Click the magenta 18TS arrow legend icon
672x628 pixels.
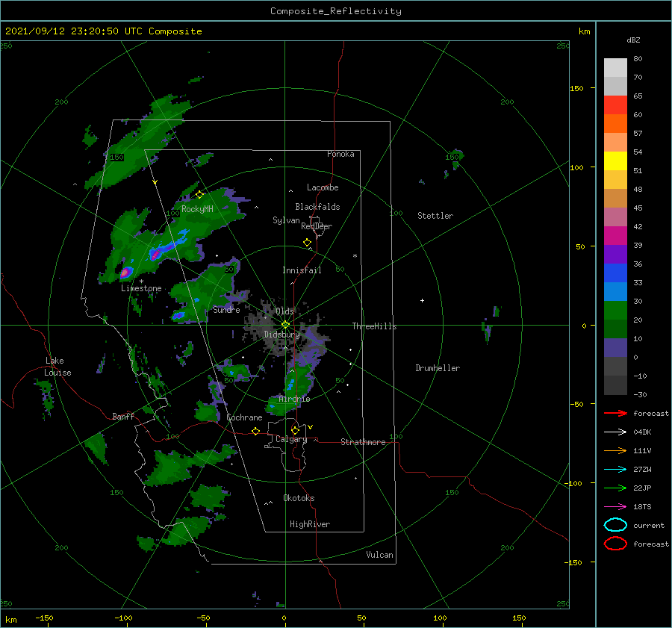615,507
